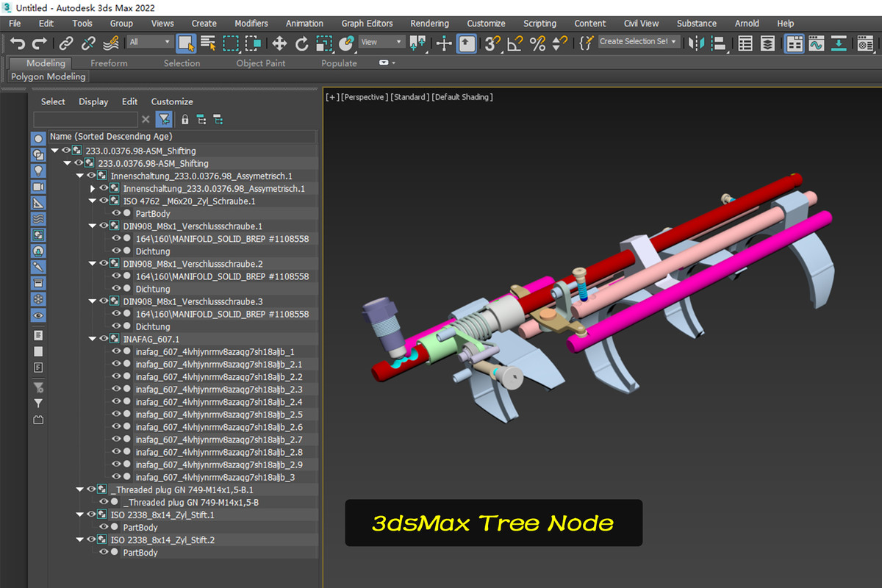The width and height of the screenshot is (882, 588).
Task: Click the Polygon Modeling panel button
Action: [49, 76]
